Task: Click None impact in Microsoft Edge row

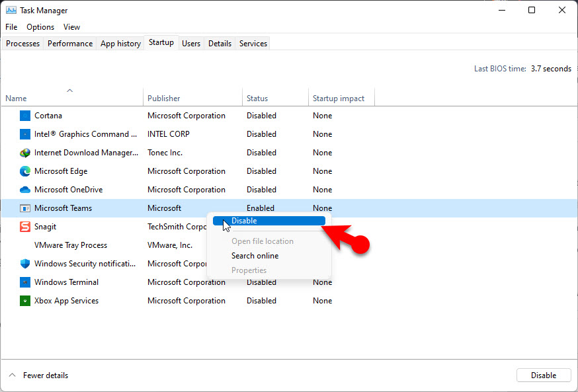Action: pos(322,171)
